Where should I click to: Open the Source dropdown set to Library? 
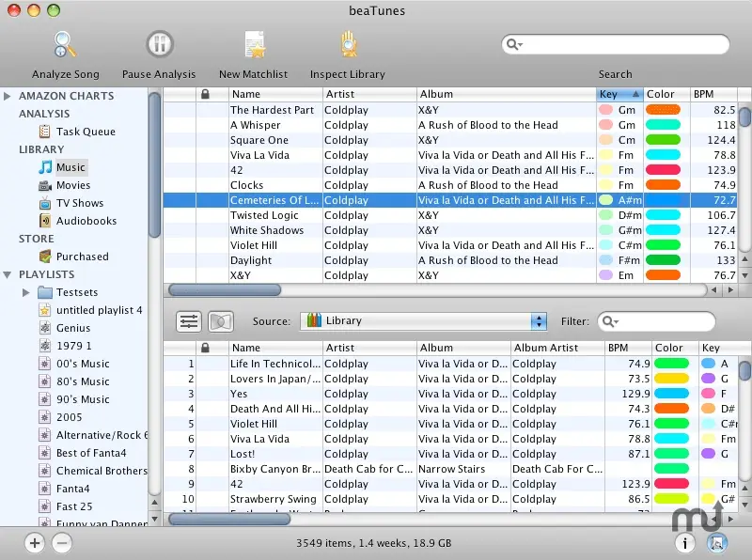(424, 320)
